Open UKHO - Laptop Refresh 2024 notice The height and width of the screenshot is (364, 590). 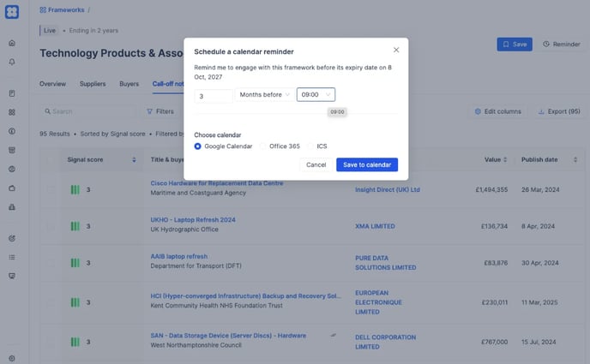tap(193, 219)
